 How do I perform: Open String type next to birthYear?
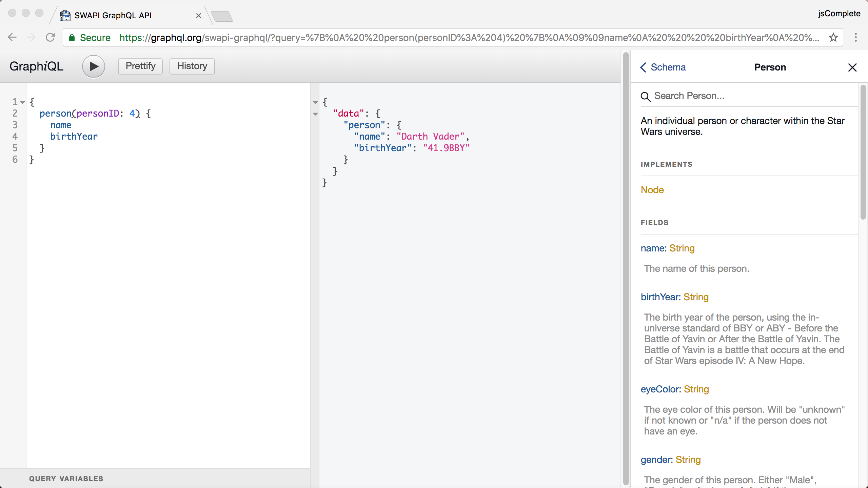[696, 297]
